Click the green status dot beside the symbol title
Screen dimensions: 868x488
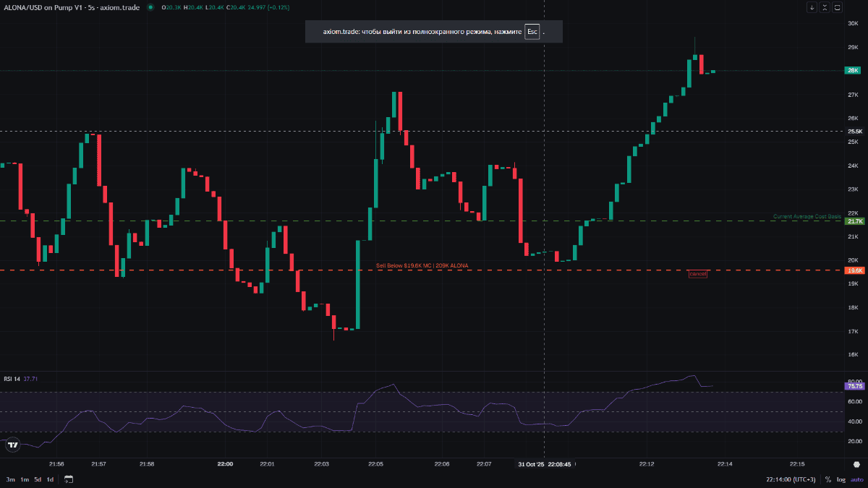point(150,7)
